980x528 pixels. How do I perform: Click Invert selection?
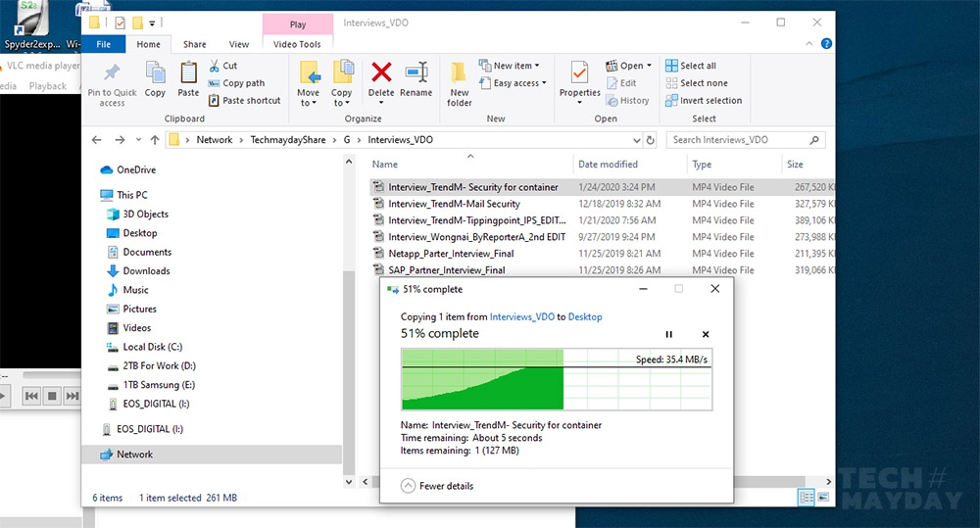pyautogui.click(x=704, y=101)
